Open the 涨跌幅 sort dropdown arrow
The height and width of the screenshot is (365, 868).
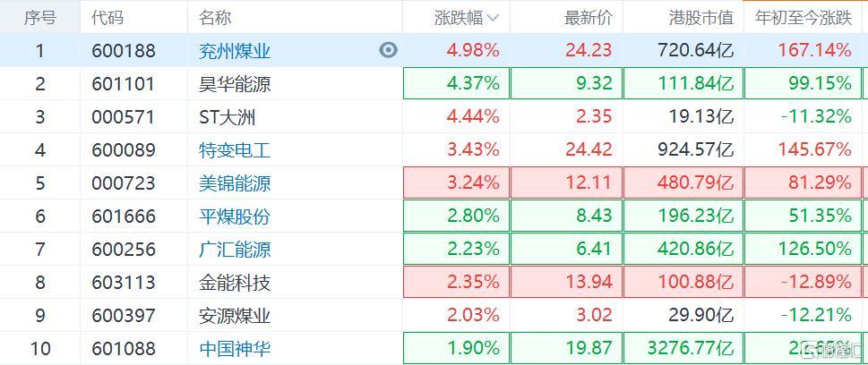[x=493, y=18]
